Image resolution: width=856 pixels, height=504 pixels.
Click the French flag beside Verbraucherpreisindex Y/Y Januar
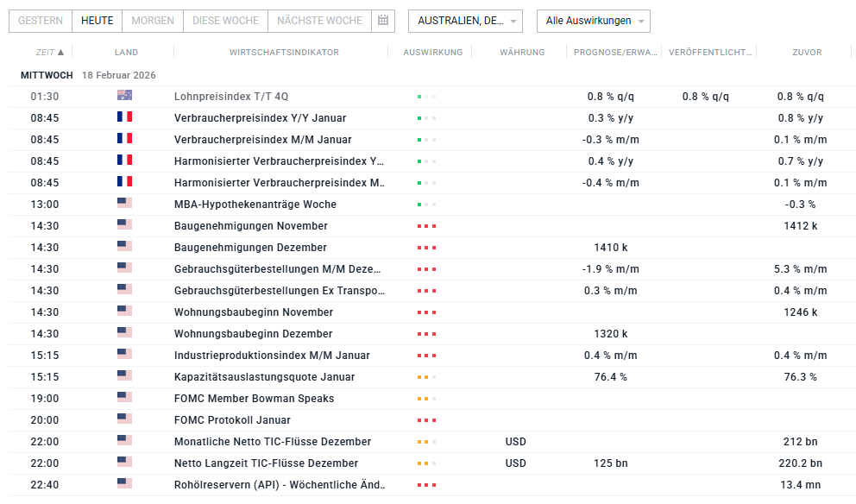(x=124, y=117)
